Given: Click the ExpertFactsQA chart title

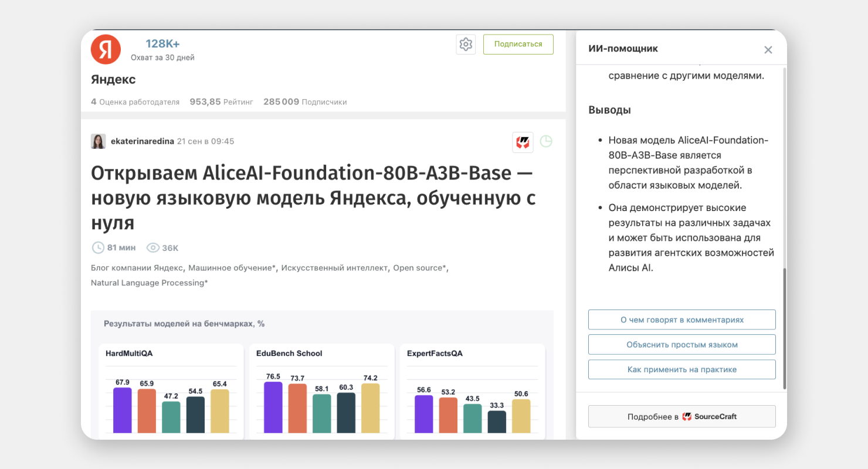Looking at the screenshot, I should [435, 354].
